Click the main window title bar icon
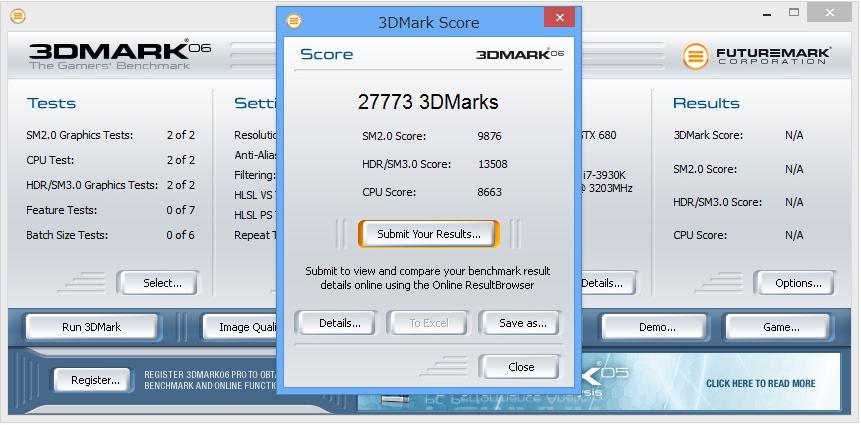The width and height of the screenshot is (861, 425). point(18,16)
